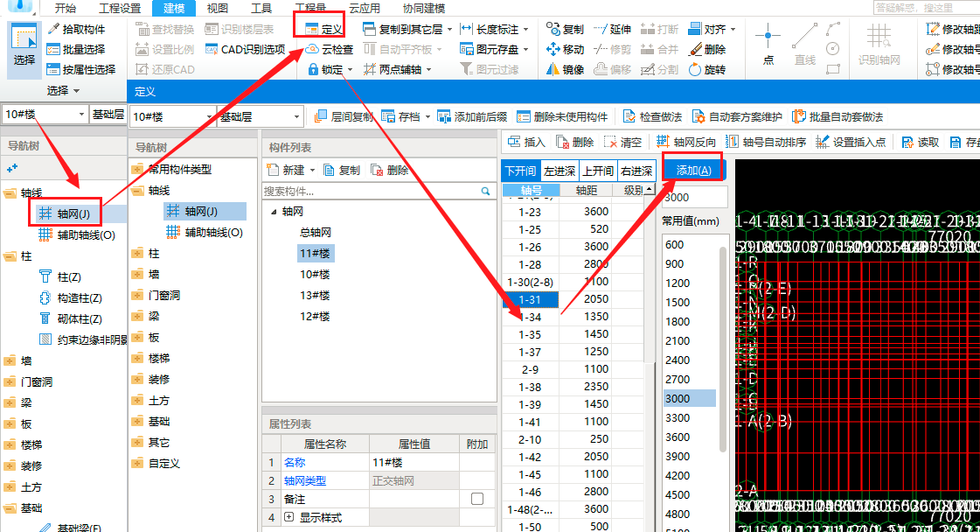Expand the 选择 group dropdown
The height and width of the screenshot is (532, 980).
coord(77,91)
